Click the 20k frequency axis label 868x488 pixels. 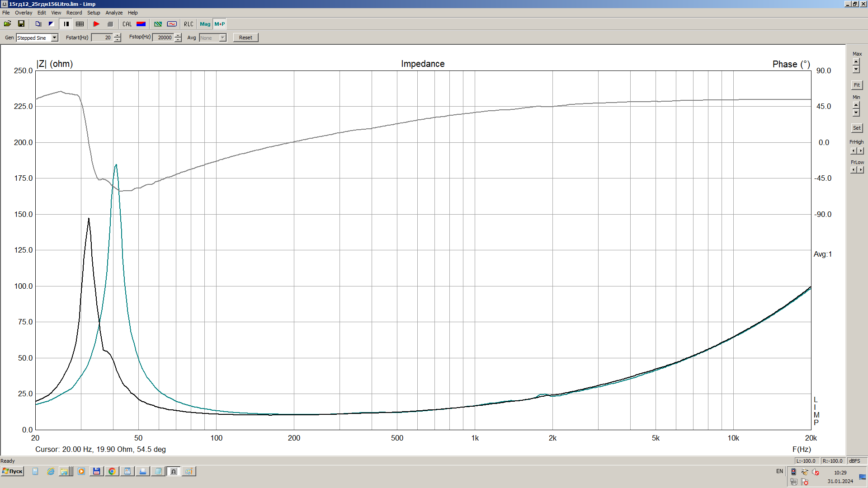point(811,438)
